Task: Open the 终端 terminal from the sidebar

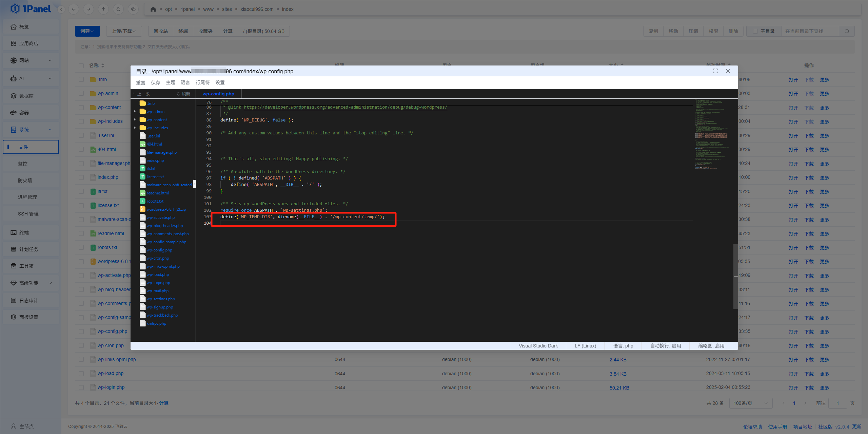Action: click(24, 232)
